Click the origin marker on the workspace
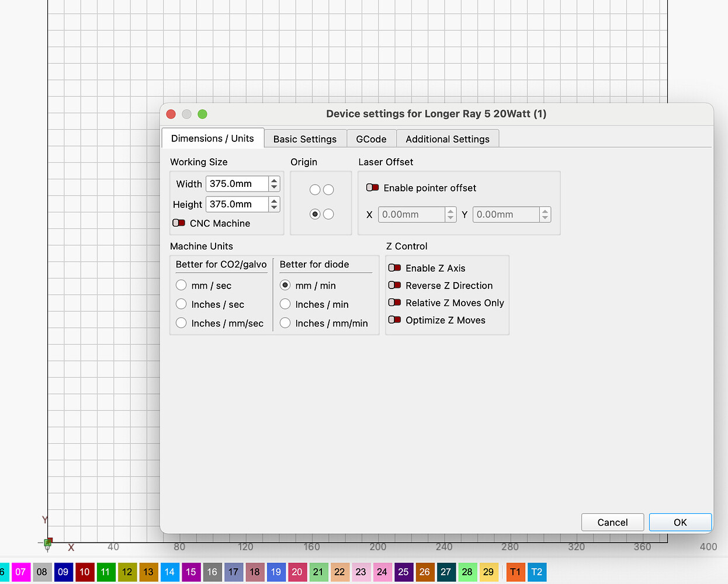Viewport: 728px width, 584px height. point(48,542)
